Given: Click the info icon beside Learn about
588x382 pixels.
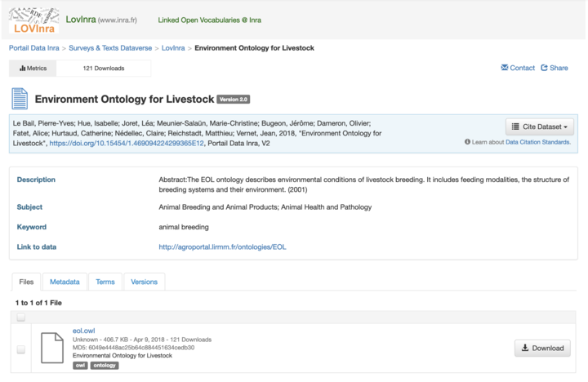Looking at the screenshot, I should [467, 142].
